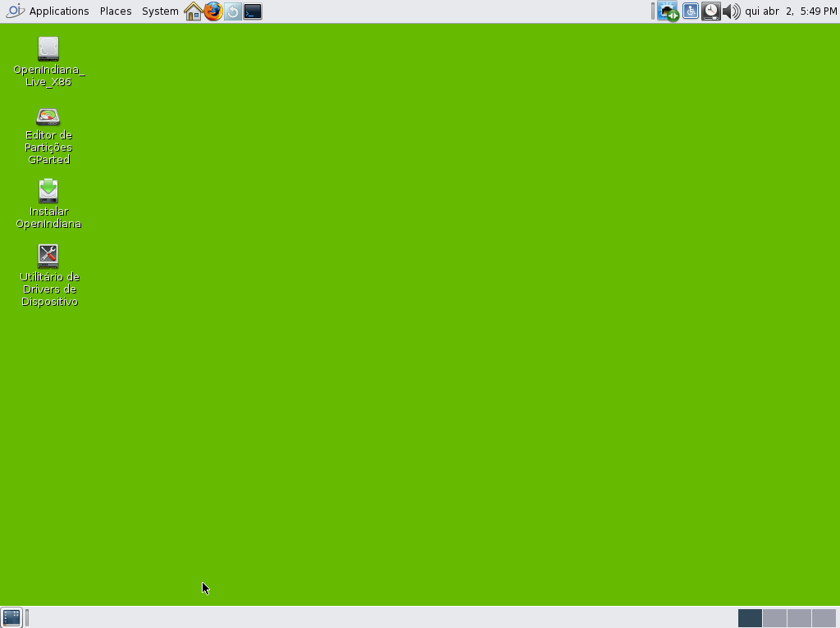Click the OpenIndiana logo on the panel
This screenshot has width=840, height=628.
(x=15, y=11)
